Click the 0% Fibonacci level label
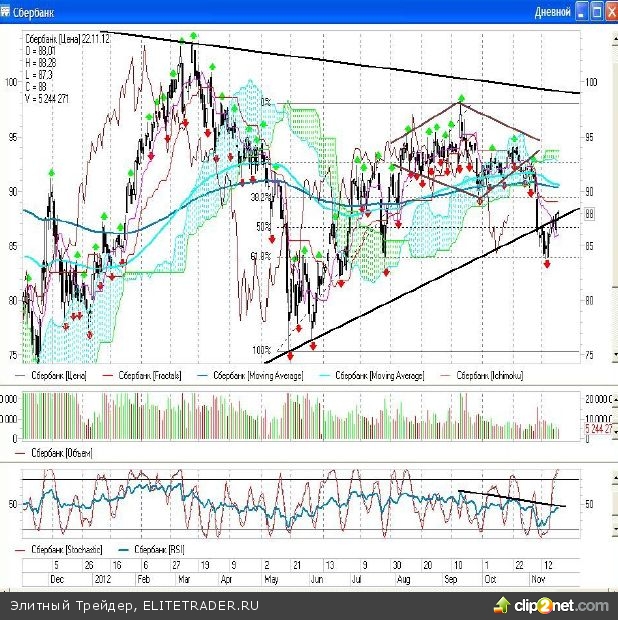This screenshot has height=620, width=618. (x=266, y=101)
